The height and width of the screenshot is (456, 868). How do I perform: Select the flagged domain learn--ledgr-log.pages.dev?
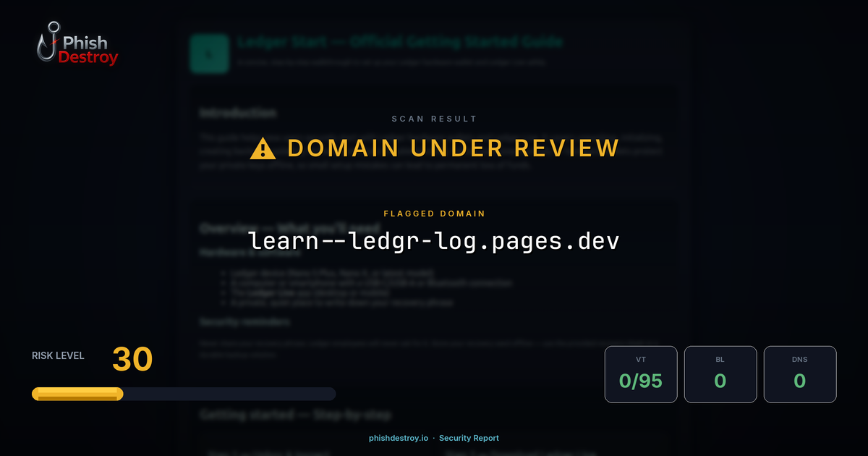(x=434, y=240)
